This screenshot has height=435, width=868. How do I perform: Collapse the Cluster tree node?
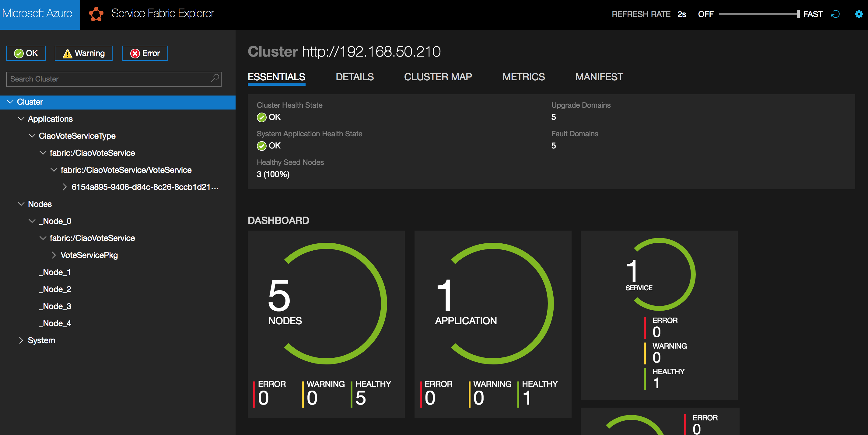[10, 102]
